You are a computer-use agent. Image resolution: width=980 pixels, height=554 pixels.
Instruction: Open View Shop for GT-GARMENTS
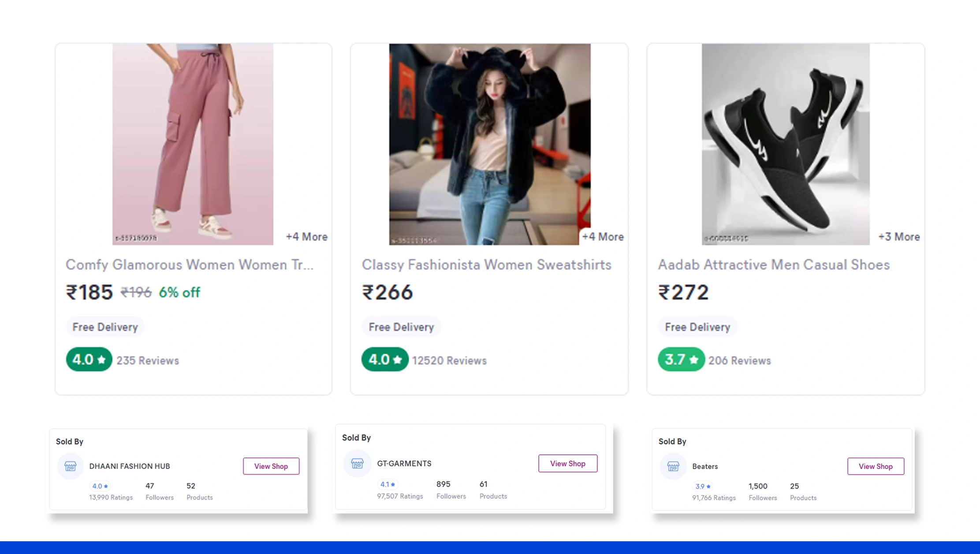[x=568, y=463]
